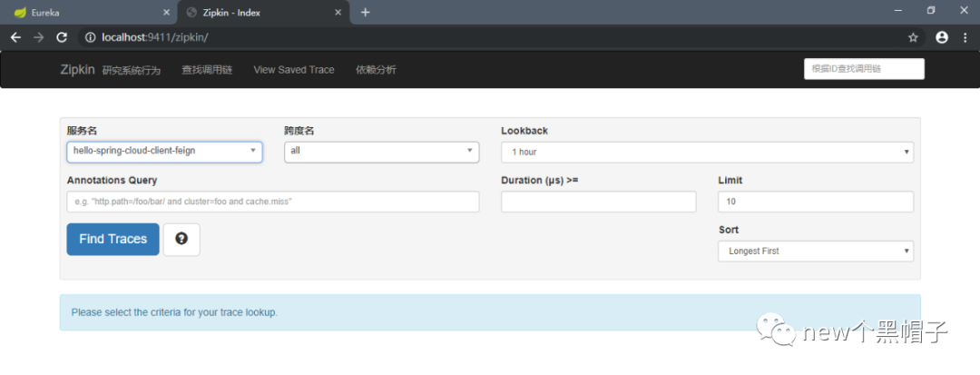The height and width of the screenshot is (375, 980).
Task: Go back with the browser back arrow
Action: 15,37
